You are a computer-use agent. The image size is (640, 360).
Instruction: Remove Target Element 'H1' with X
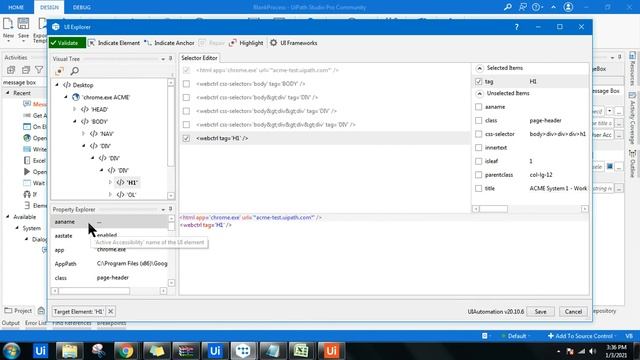tap(111, 311)
